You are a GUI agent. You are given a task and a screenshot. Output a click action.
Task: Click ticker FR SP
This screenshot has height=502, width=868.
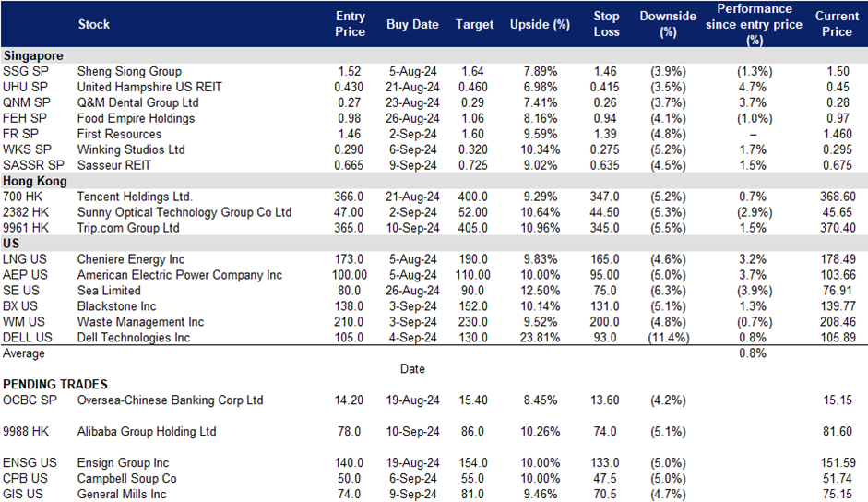tap(20, 134)
